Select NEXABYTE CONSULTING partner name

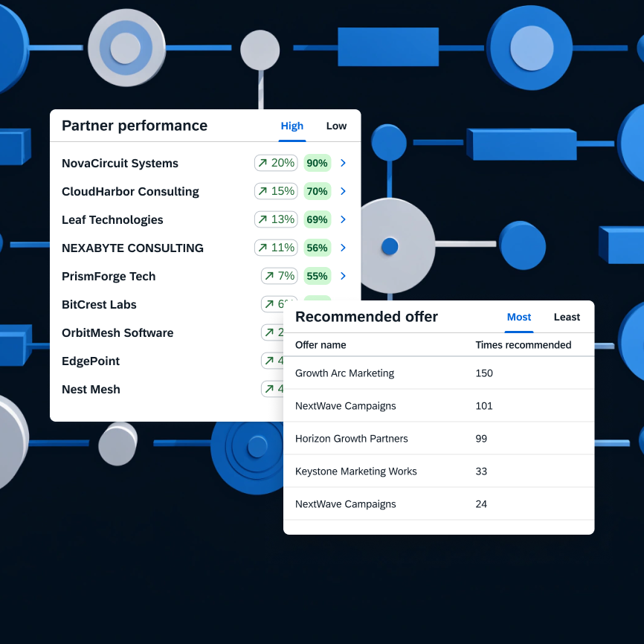coord(132,248)
